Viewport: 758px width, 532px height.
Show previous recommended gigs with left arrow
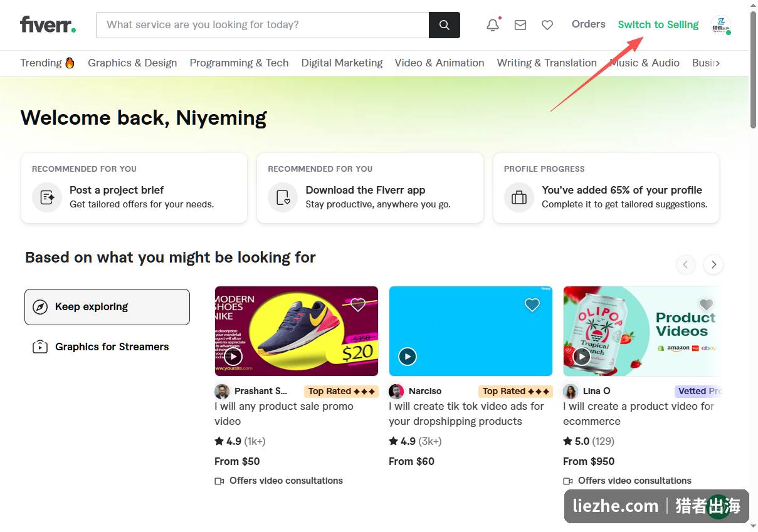pyautogui.click(x=686, y=264)
